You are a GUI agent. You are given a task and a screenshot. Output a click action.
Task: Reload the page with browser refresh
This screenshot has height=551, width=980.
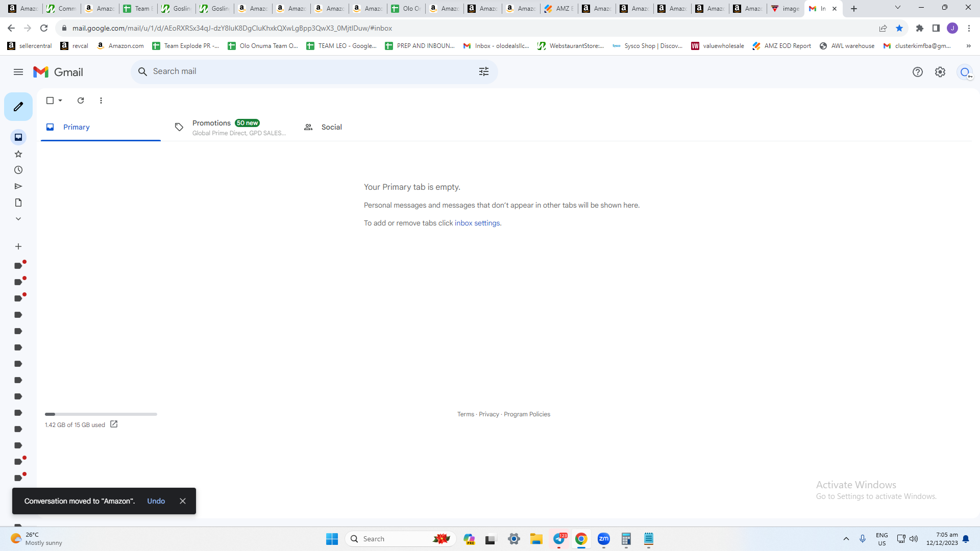[x=44, y=28]
